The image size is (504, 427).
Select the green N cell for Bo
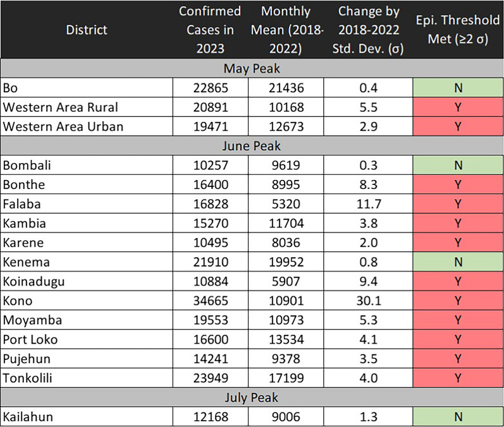[458, 88]
